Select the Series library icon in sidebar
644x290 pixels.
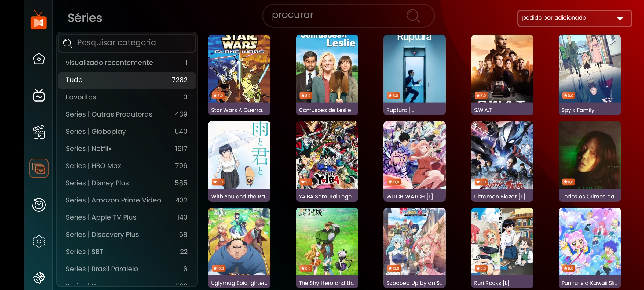(x=39, y=168)
